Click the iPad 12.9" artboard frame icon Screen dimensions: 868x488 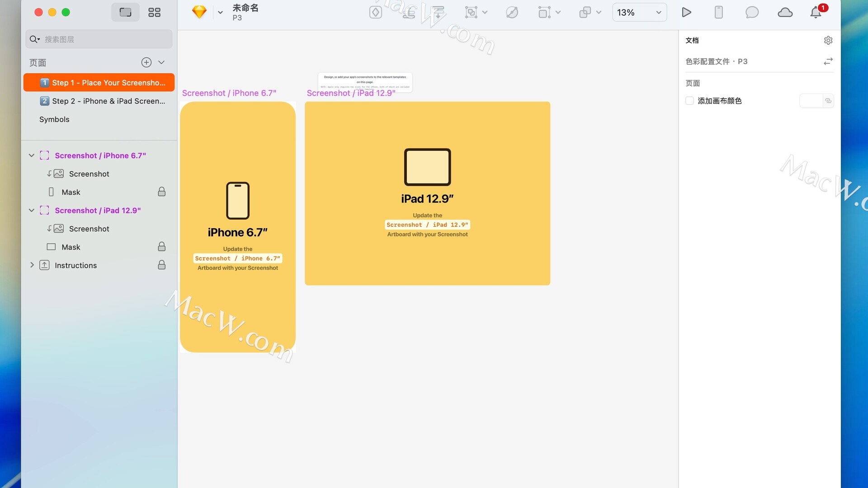tap(44, 211)
